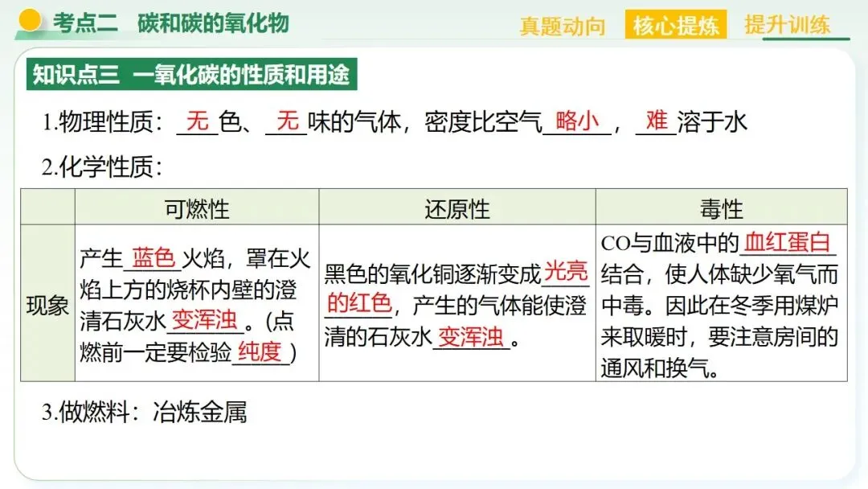Image resolution: width=868 pixels, height=489 pixels.
Task: Click 变浑浊 in the 还原性 column
Action: [470, 336]
